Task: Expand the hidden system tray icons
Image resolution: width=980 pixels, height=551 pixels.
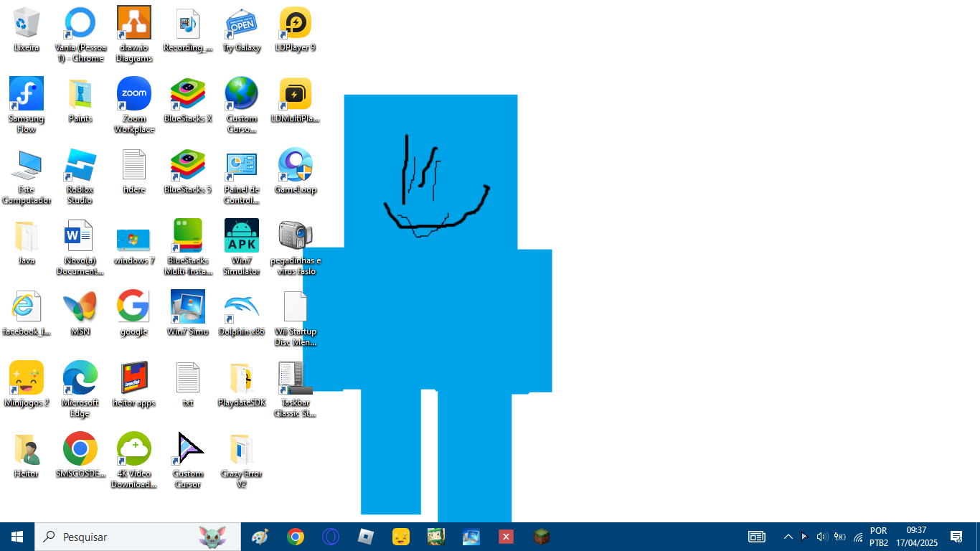Action: click(788, 537)
